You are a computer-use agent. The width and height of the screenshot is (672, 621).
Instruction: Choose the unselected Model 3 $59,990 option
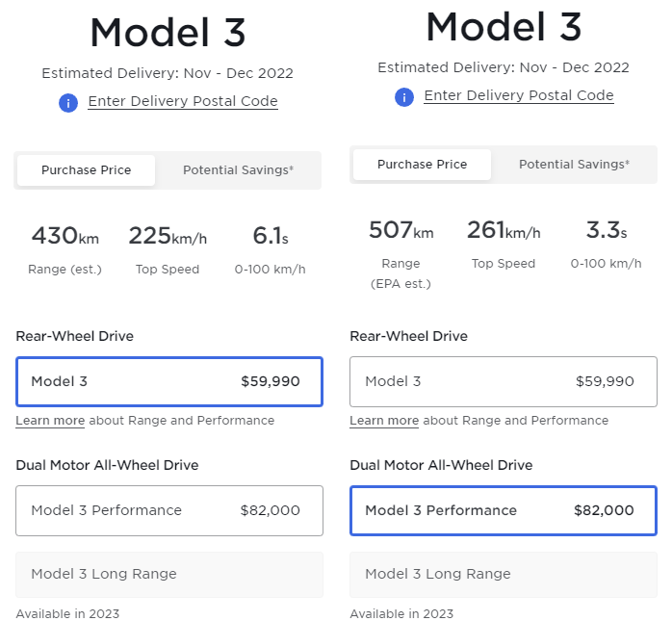coord(503,382)
